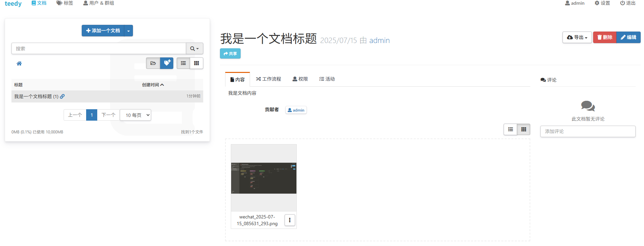
Task: Click the red 删除 delete button
Action: coord(605,37)
